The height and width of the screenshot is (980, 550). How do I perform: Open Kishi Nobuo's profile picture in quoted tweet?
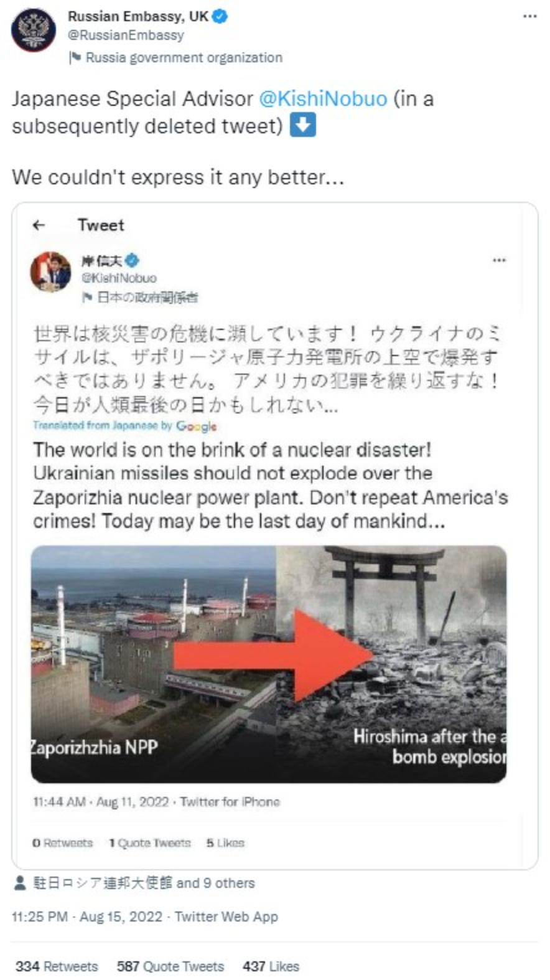pos(51,271)
